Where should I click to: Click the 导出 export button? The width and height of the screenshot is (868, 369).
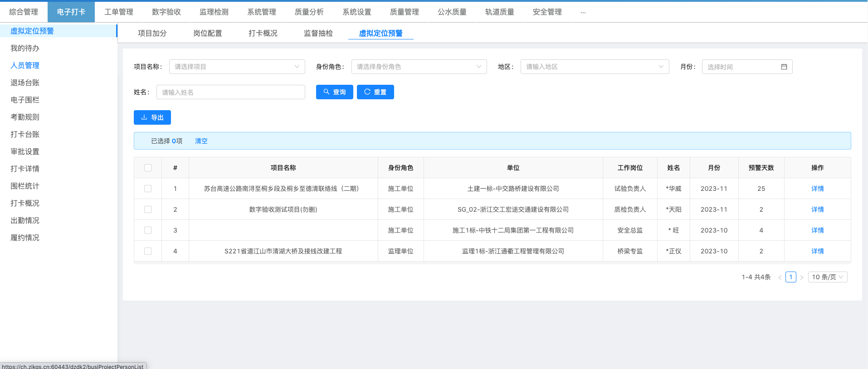(x=152, y=117)
